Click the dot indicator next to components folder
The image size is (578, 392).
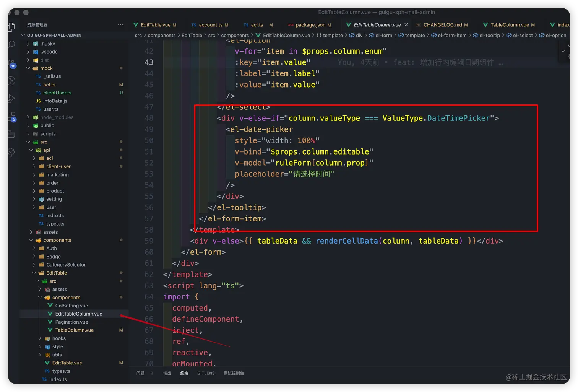tap(121, 240)
